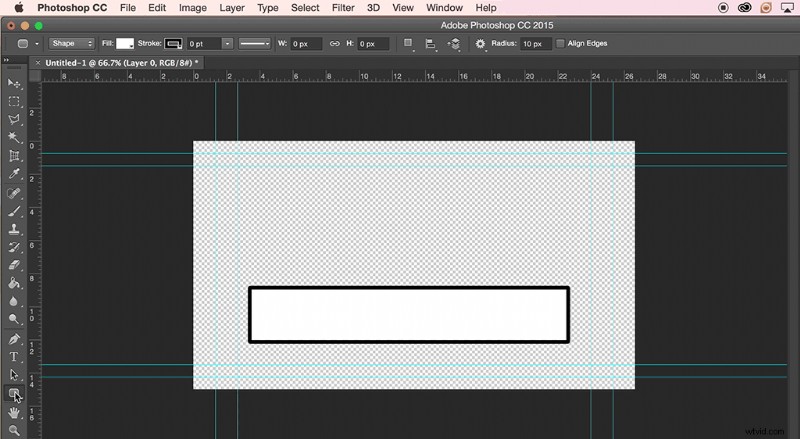
Task: Select the Healing Brush tool
Action: pyautogui.click(x=14, y=193)
